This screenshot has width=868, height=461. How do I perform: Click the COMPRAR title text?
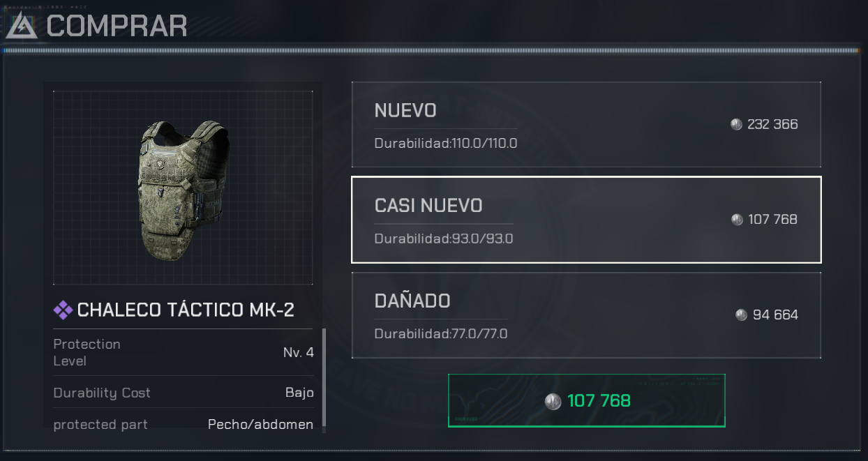117,26
